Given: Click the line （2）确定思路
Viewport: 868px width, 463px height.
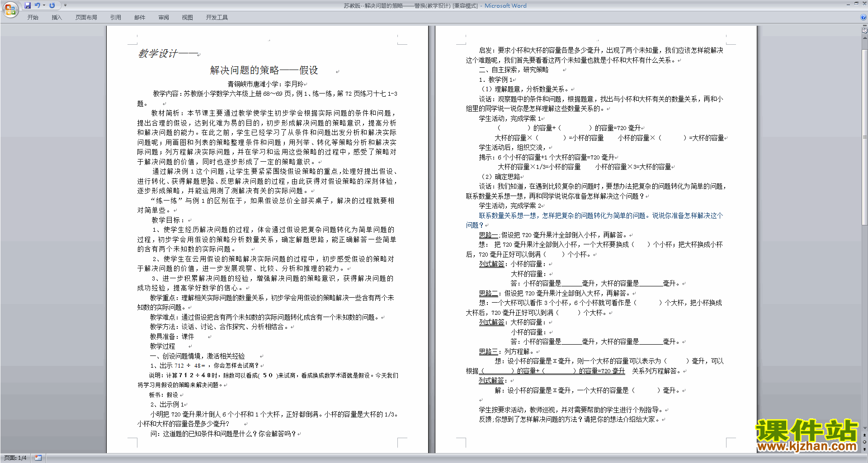Looking at the screenshot, I should 500,177.
